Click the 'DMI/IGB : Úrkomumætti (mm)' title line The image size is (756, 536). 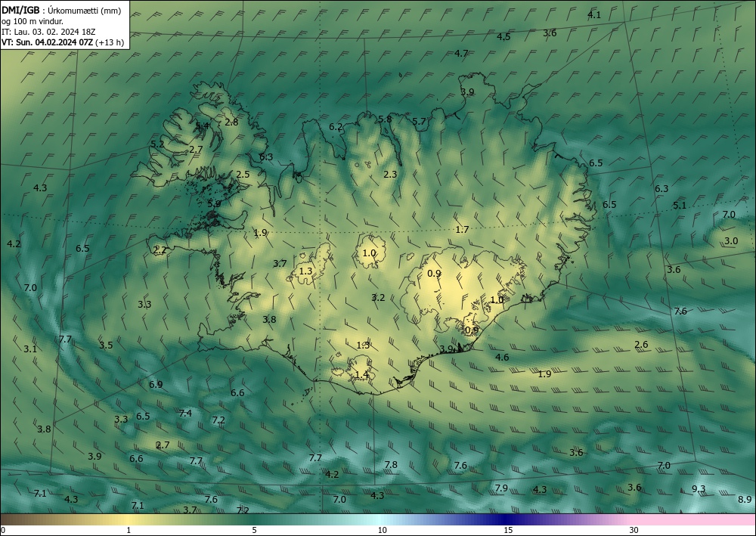point(60,11)
